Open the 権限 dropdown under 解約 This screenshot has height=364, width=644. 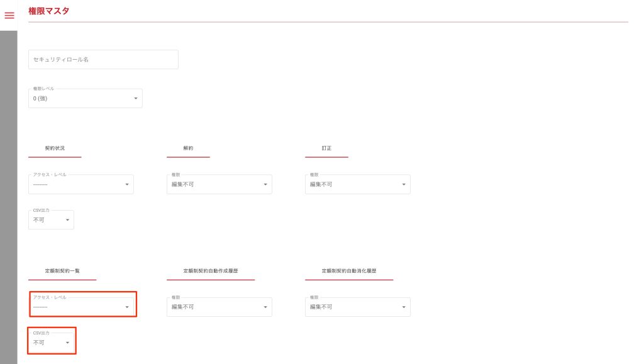[219, 184]
